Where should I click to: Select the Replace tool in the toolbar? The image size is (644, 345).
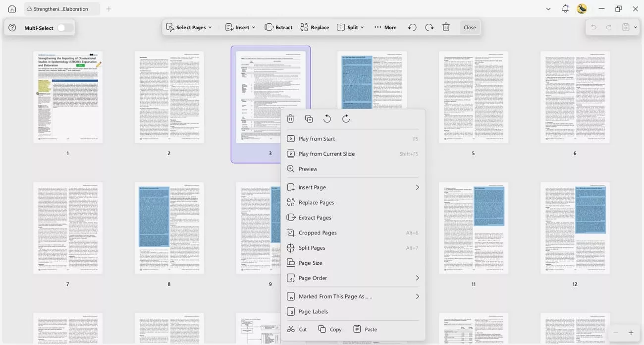[x=314, y=27]
